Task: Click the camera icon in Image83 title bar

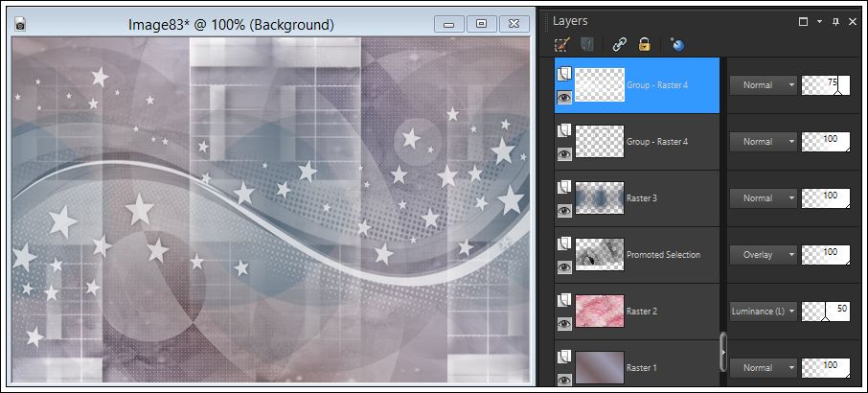Action: pos(20,24)
